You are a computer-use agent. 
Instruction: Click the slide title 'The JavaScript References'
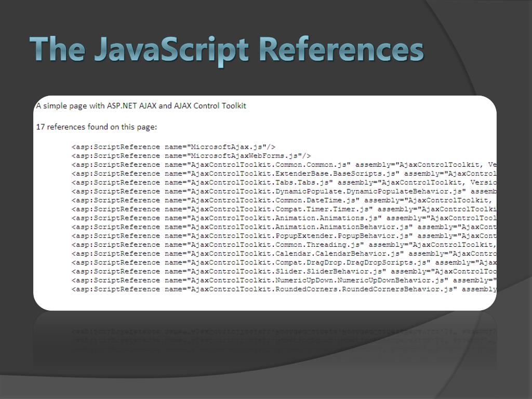(x=227, y=50)
